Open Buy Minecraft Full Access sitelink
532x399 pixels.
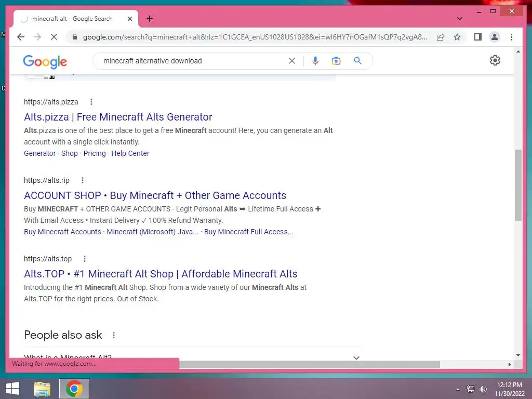[x=248, y=232]
